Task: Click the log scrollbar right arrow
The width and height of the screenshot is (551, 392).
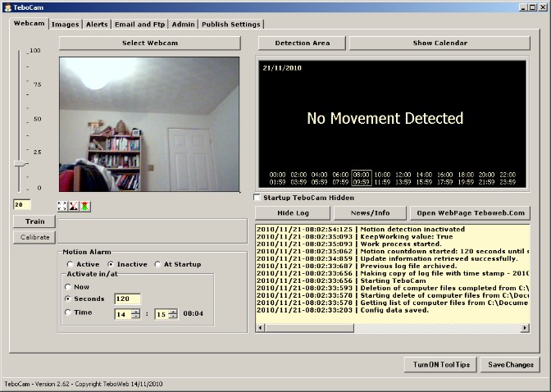Action: [525, 328]
